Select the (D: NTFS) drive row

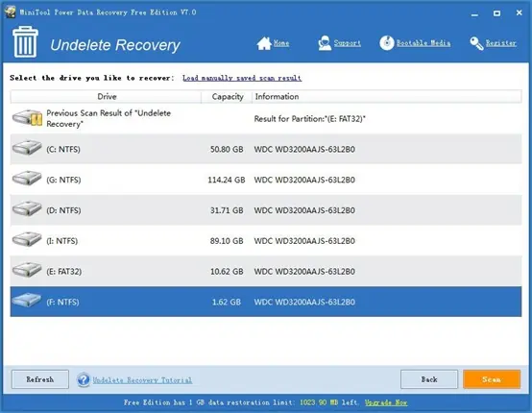click(266, 210)
